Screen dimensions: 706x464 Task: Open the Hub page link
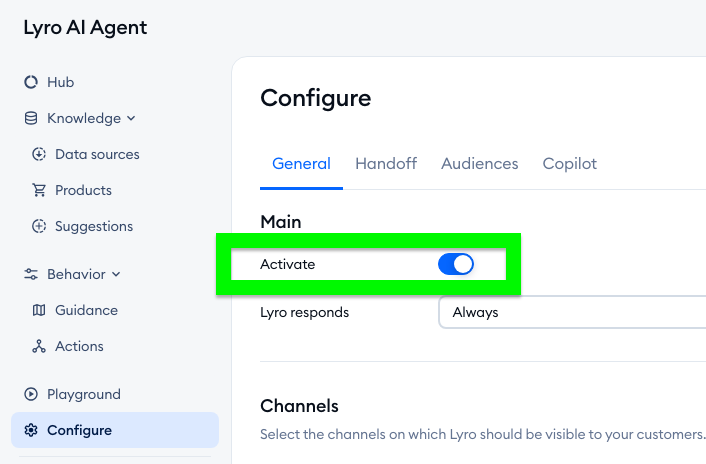[61, 82]
